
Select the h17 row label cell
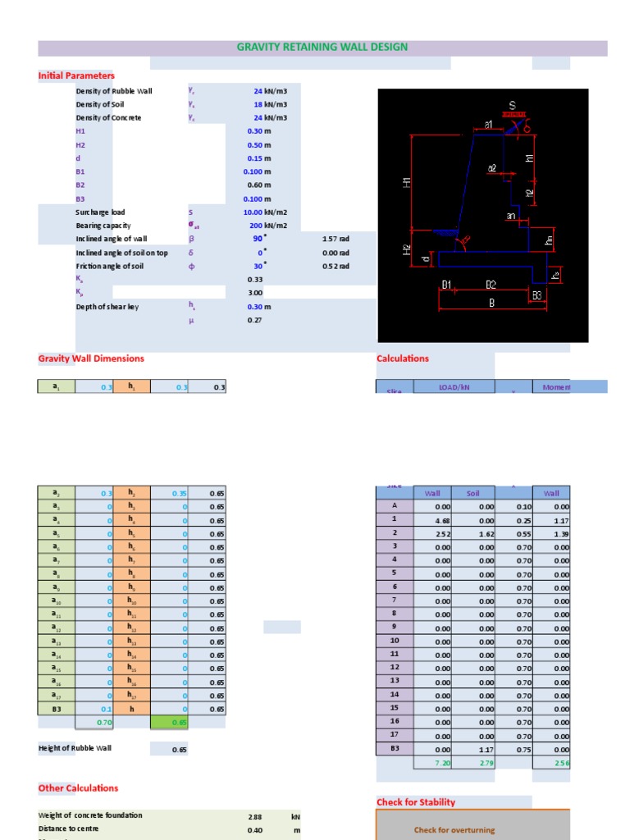pyautogui.click(x=132, y=696)
